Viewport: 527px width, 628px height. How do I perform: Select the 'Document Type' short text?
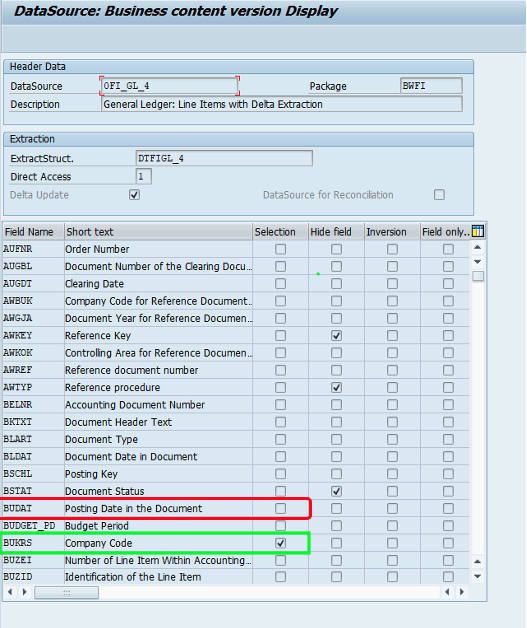101,439
